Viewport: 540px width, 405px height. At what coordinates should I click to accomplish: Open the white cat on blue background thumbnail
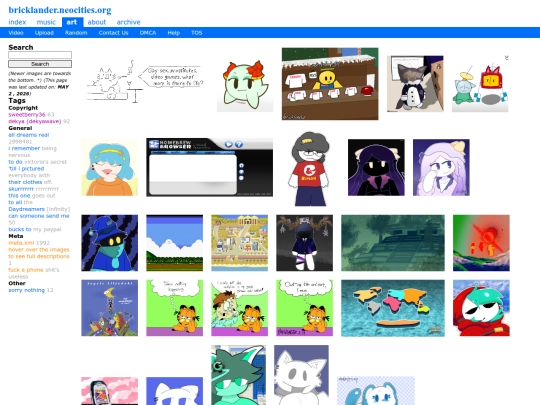pos(175,391)
